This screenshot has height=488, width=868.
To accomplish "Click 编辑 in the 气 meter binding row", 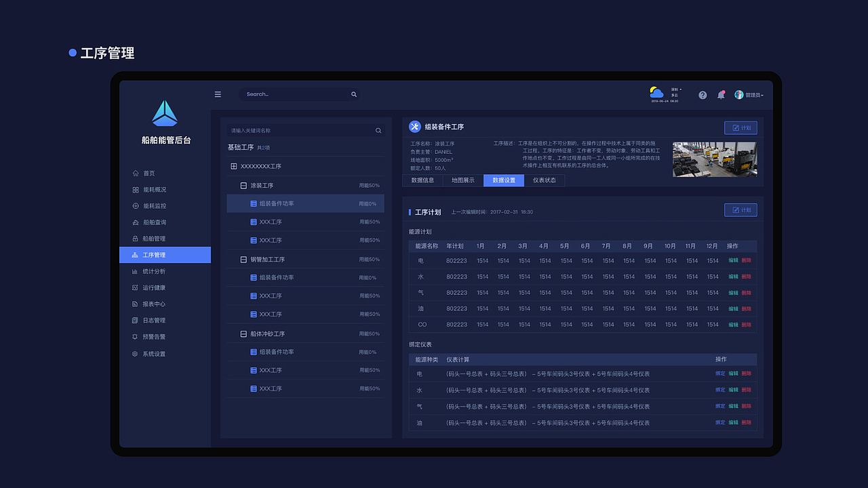I will tap(733, 406).
